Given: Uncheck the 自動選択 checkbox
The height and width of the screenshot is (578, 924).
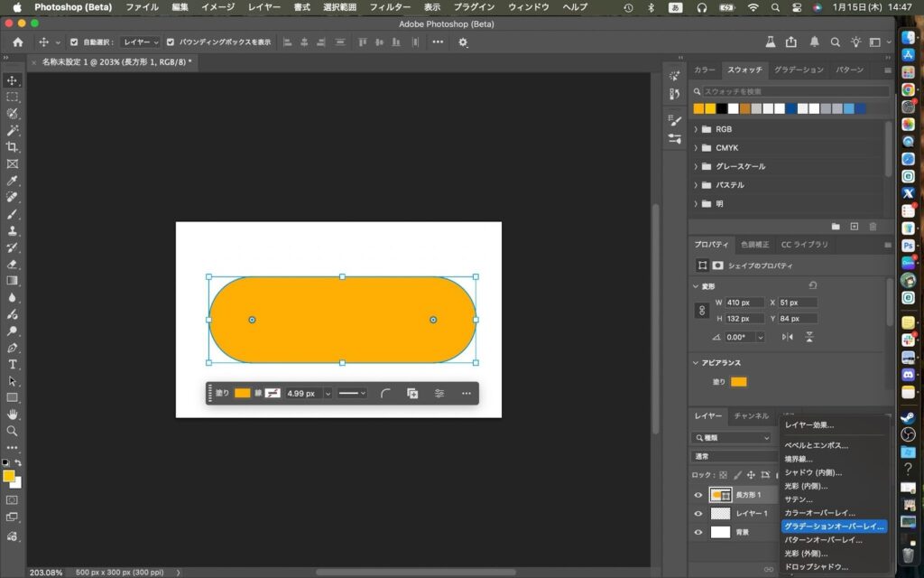Looking at the screenshot, I should pyautogui.click(x=74, y=42).
